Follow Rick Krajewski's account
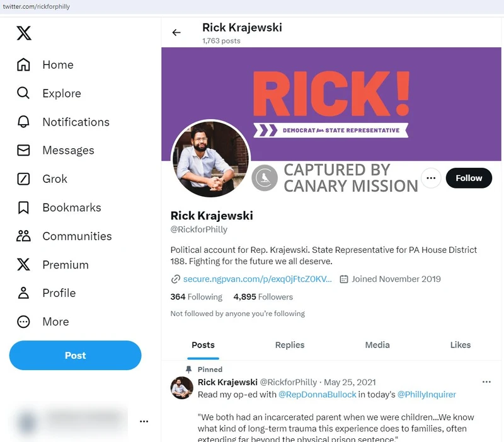504x442 pixels. coord(468,178)
